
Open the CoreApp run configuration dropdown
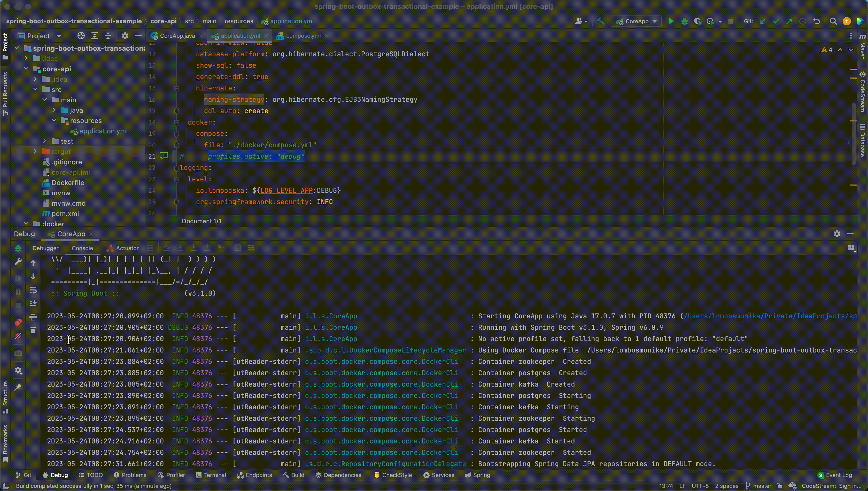click(x=636, y=21)
